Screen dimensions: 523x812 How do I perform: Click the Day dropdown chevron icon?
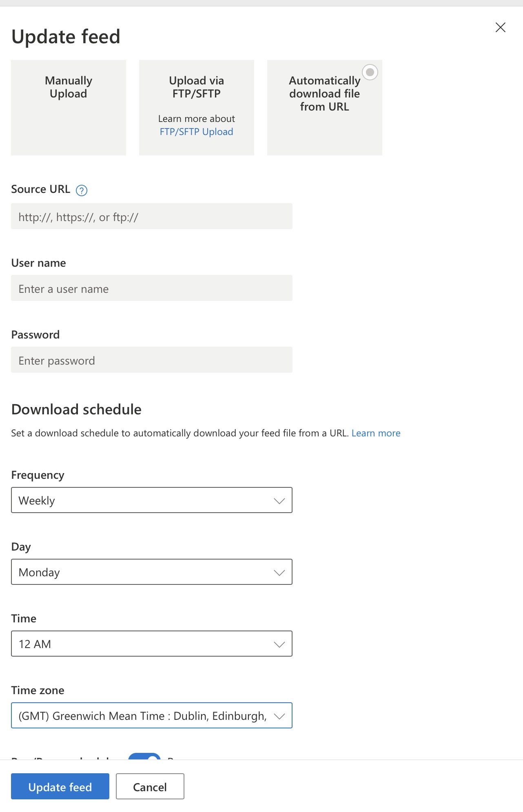[279, 573]
